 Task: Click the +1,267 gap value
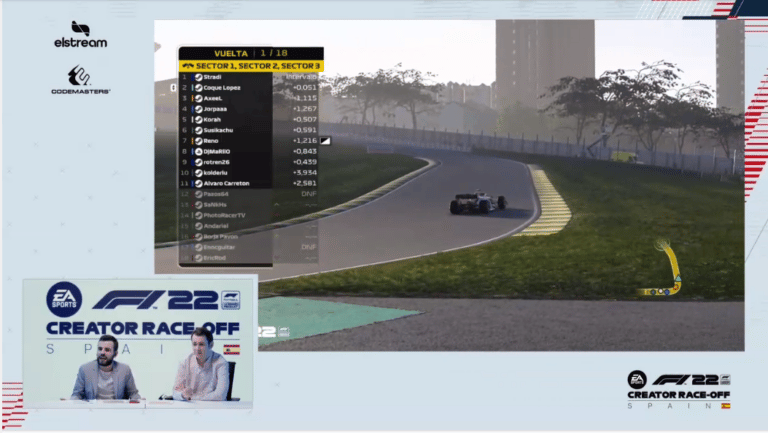(x=305, y=109)
